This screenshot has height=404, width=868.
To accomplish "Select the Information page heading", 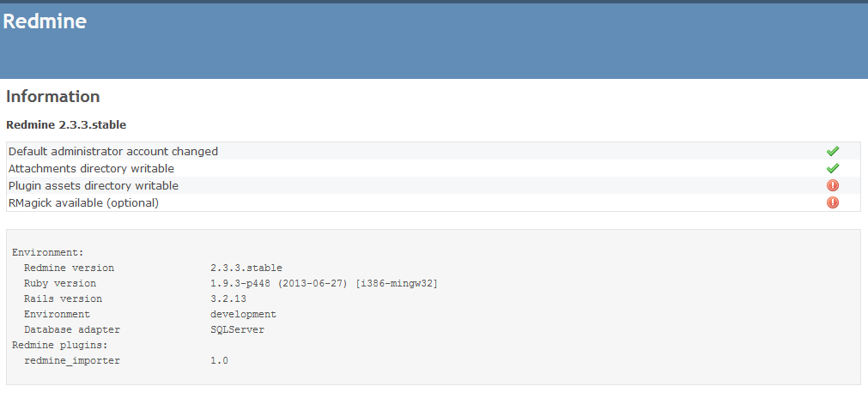I will coord(53,96).
